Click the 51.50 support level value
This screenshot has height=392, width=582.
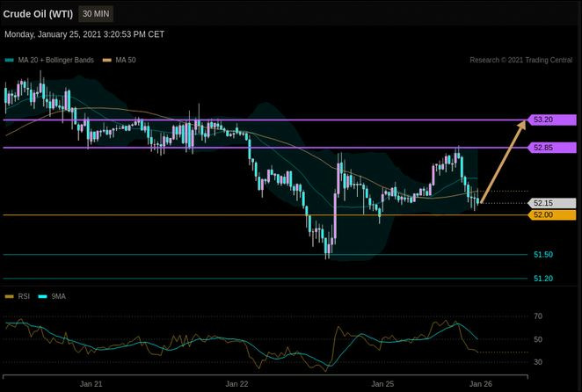click(543, 255)
